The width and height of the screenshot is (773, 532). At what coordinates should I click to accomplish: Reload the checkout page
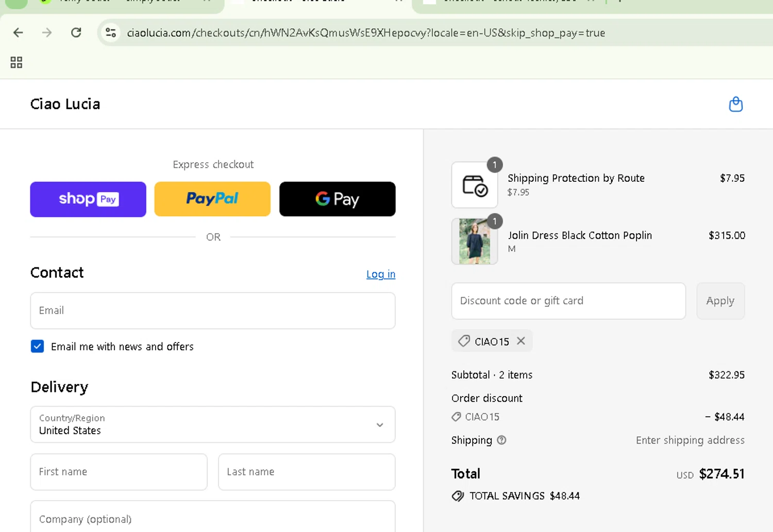(76, 33)
